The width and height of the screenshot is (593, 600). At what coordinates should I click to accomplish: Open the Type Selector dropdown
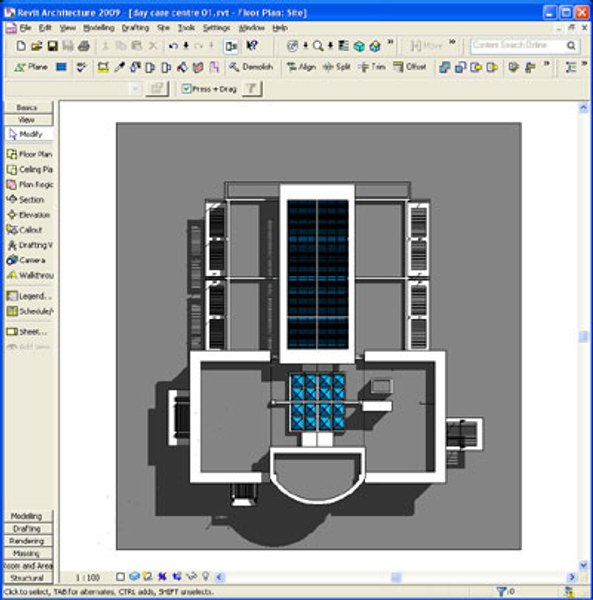pyautogui.click(x=135, y=89)
